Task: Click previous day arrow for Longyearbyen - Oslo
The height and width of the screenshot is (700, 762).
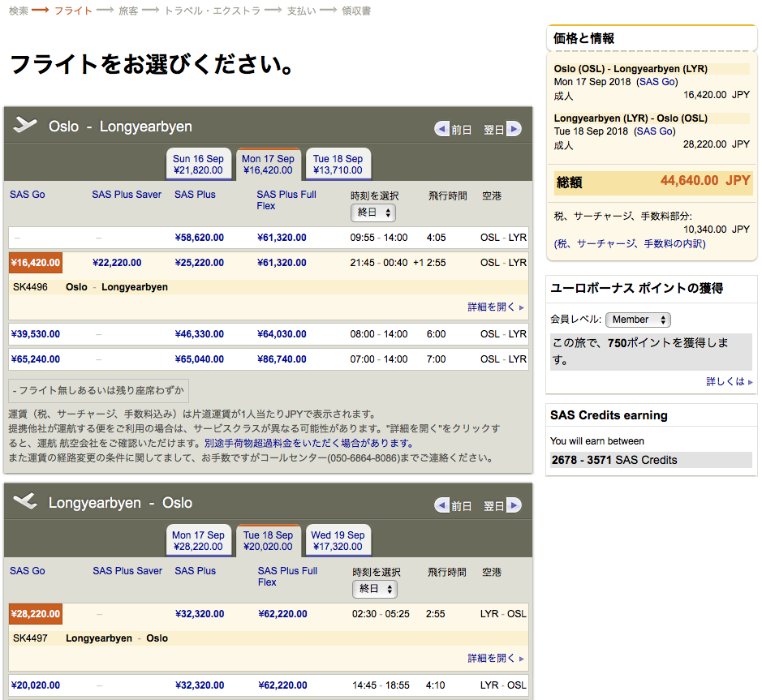Action: tap(441, 505)
